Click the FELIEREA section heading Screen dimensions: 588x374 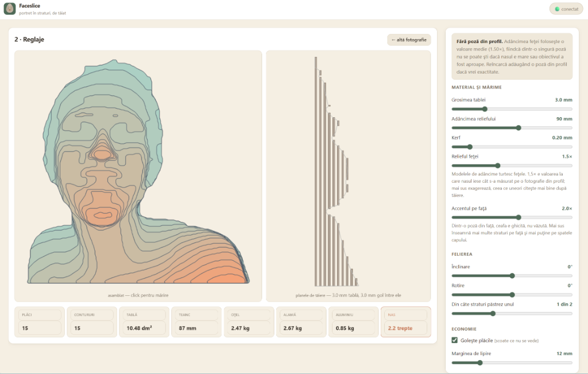462,254
